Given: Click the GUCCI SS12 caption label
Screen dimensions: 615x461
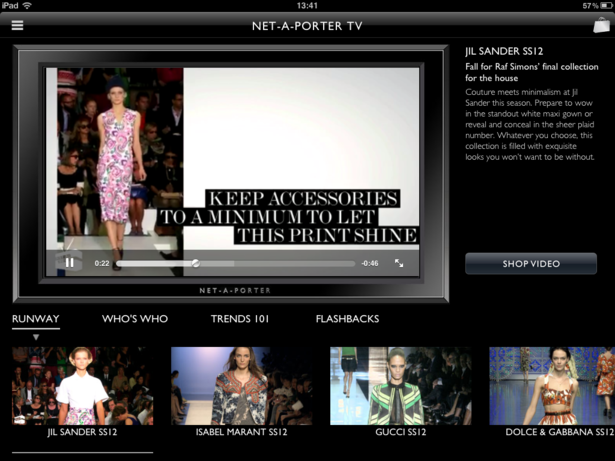Looking at the screenshot, I should coord(401,432).
